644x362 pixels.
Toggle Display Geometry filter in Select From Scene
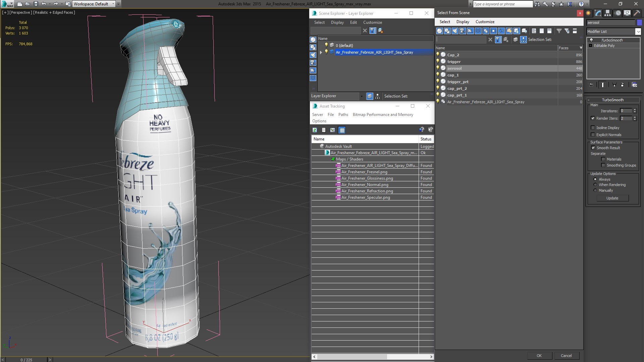point(439,31)
